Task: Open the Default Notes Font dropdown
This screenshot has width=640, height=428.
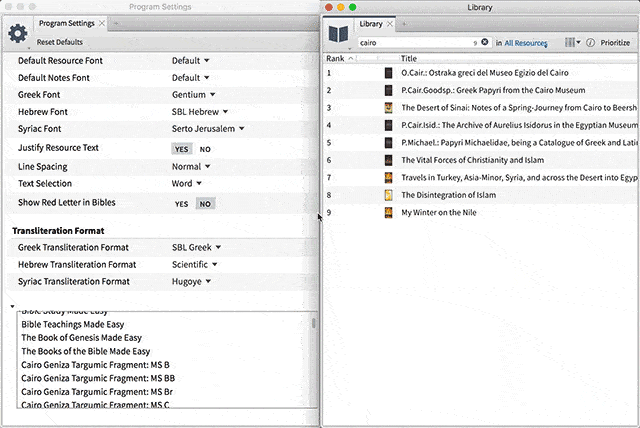Action: point(190,78)
